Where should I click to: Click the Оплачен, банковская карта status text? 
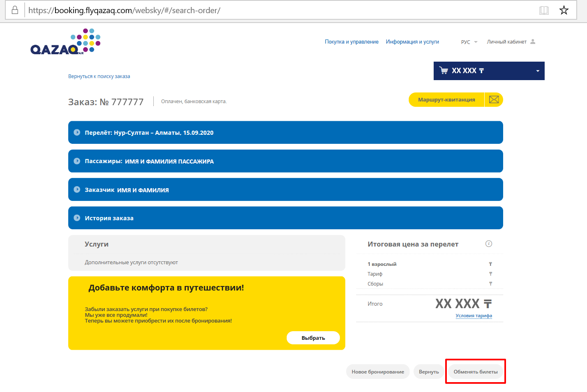(x=194, y=101)
